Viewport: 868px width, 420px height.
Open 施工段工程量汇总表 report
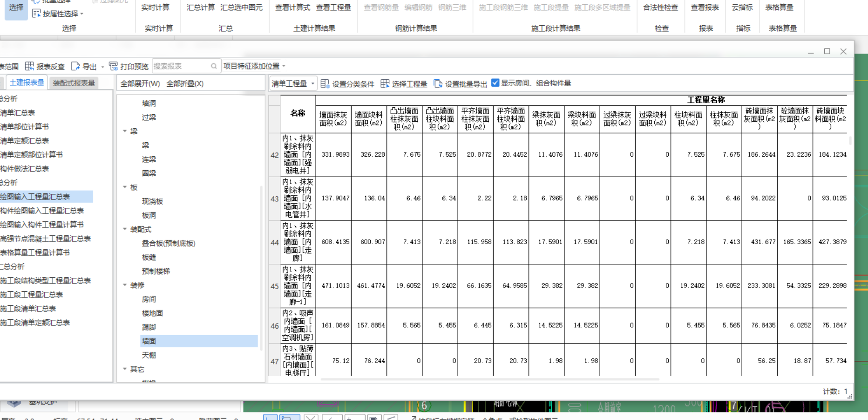tap(32, 294)
